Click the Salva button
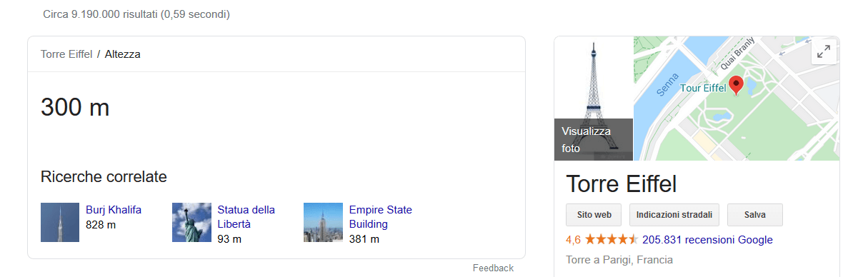This screenshot has width=868, height=277. [x=755, y=215]
